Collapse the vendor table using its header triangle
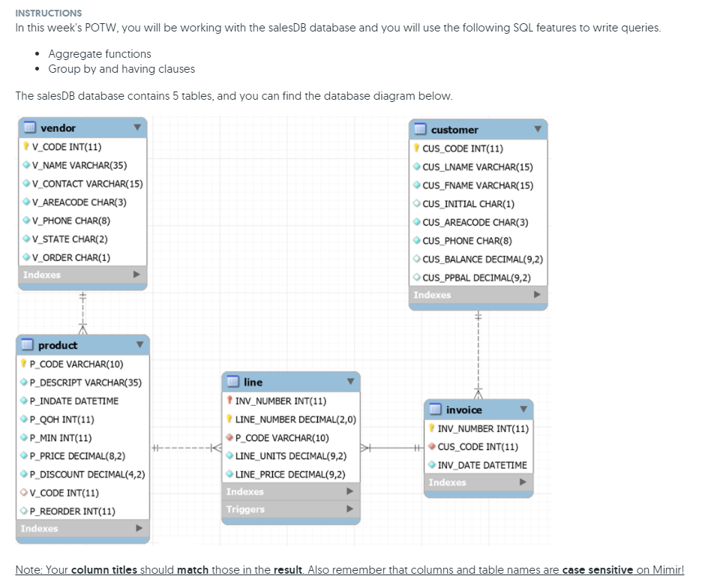This screenshot has width=702, height=588. [136, 128]
